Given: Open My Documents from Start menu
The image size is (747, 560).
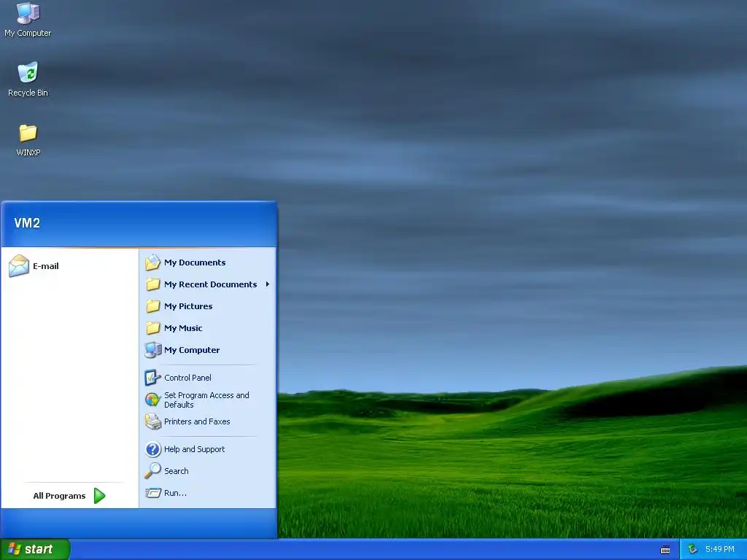Looking at the screenshot, I should 209,262.
